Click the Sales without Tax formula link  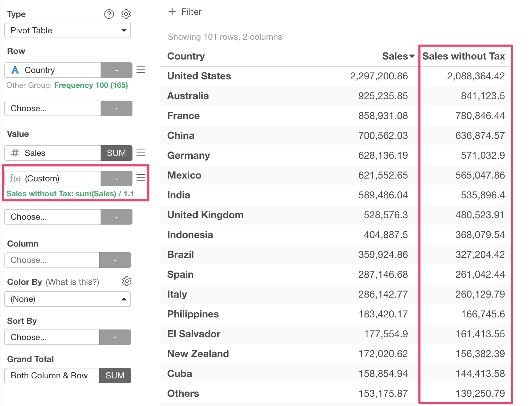pos(70,194)
